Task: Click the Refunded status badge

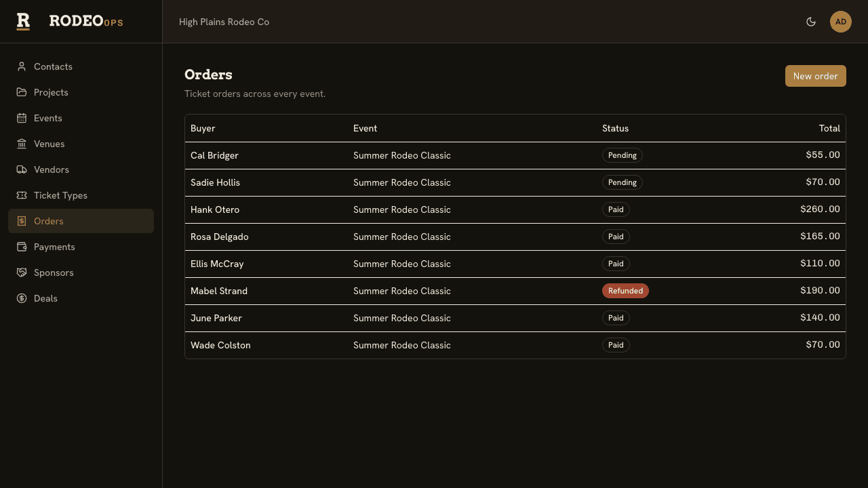Action: [x=625, y=291]
